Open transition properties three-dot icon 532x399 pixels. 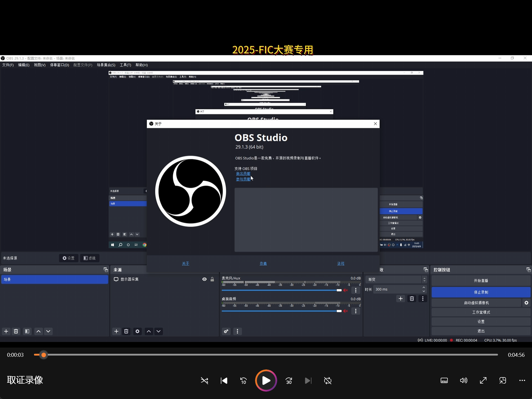(x=423, y=299)
